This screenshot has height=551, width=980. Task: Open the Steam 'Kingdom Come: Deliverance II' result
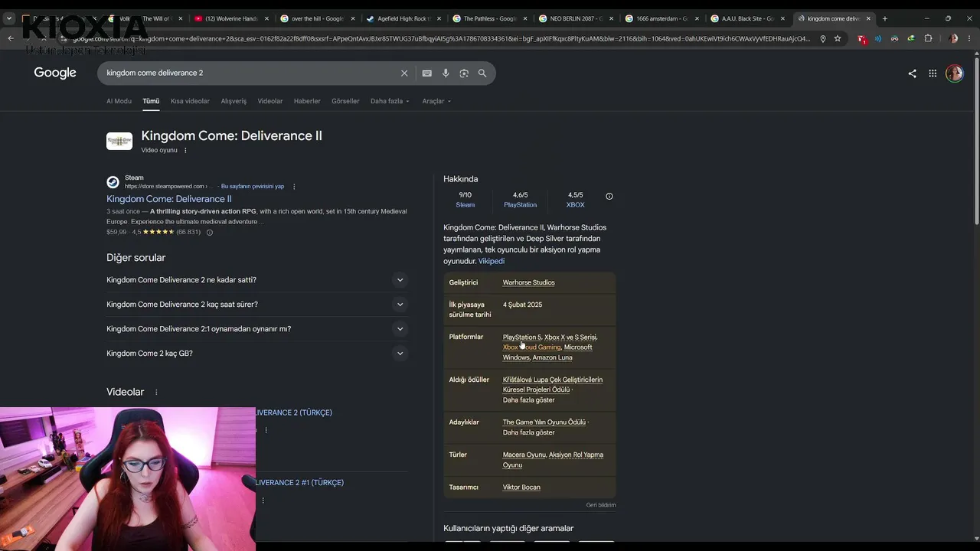coord(169,199)
